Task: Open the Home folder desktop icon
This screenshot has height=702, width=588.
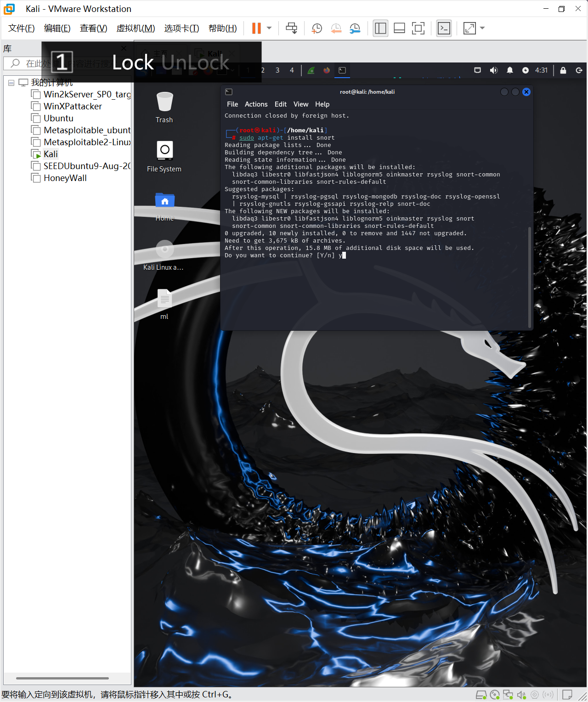Action: [164, 206]
